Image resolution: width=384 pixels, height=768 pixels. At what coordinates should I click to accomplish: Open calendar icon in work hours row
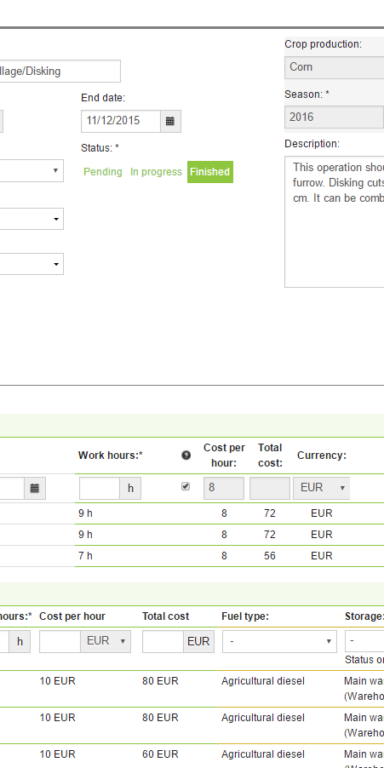point(34,488)
